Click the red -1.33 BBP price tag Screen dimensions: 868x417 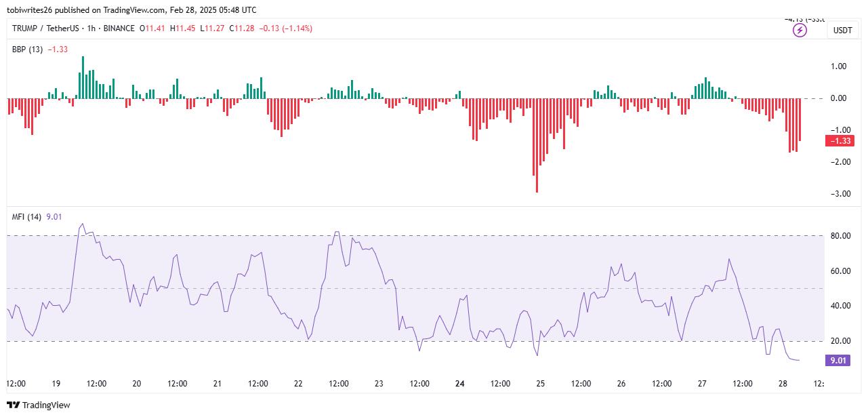[x=839, y=141]
